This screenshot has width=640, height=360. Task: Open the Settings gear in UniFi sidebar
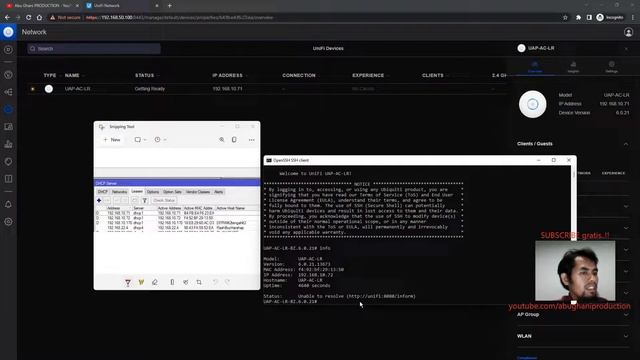(x=8, y=222)
